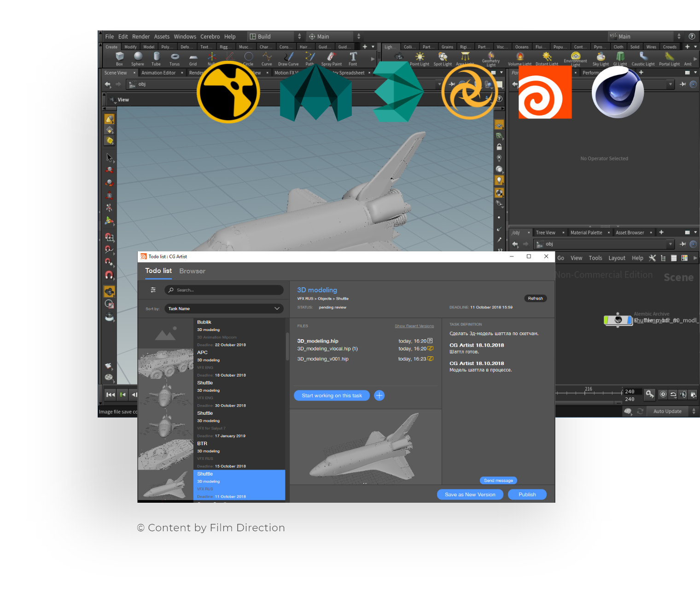This screenshot has width=700, height=604.
Task: Select the BTR task in the list
Action: (211, 455)
